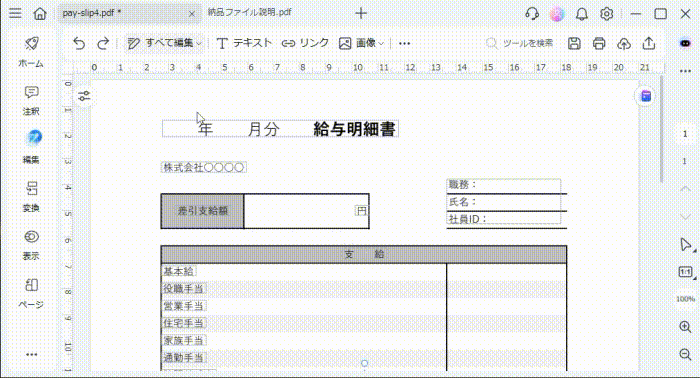Choose the select cursor tool
Image resolution: width=700 pixels, height=378 pixels.
tap(685, 245)
